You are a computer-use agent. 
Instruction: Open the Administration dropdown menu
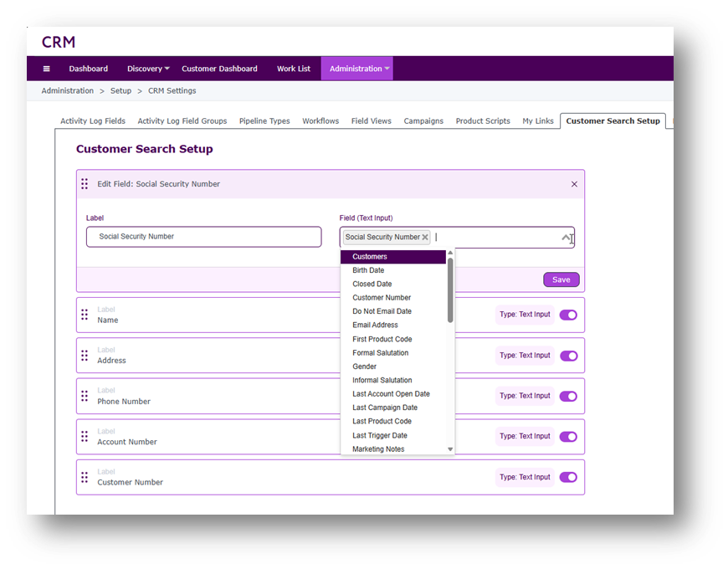click(x=356, y=69)
